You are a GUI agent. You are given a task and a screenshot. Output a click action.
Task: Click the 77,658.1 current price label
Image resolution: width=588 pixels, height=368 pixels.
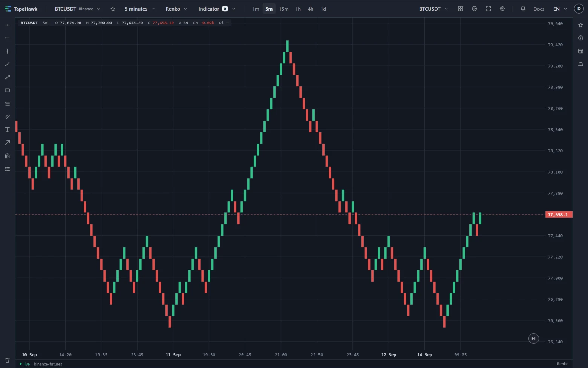point(559,214)
